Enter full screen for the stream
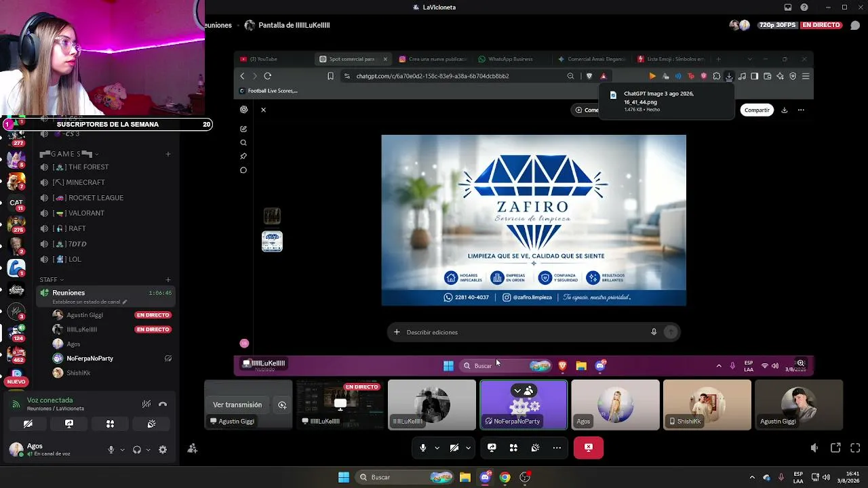 tap(855, 448)
